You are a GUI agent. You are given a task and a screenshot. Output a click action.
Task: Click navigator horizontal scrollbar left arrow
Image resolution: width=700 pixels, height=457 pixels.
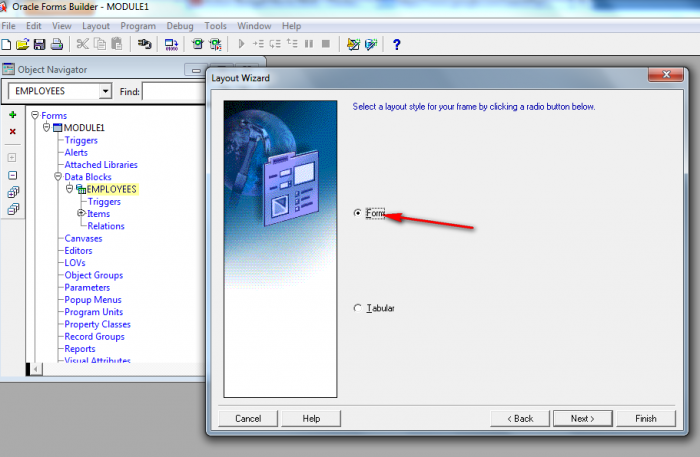click(x=37, y=369)
